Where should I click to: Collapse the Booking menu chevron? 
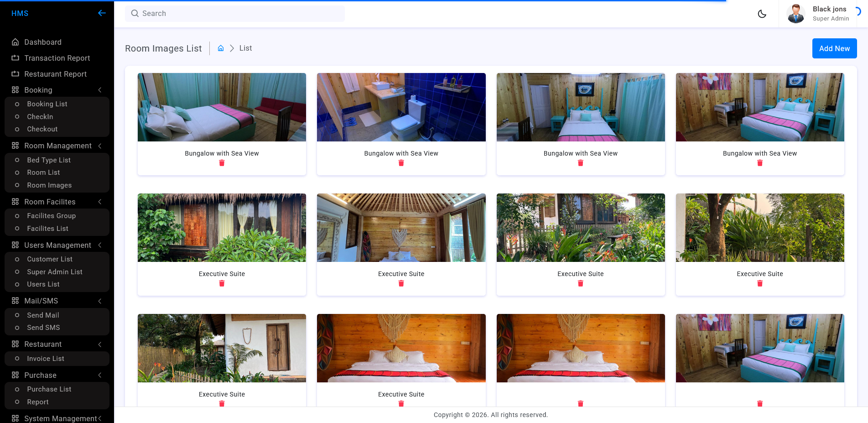tap(100, 90)
